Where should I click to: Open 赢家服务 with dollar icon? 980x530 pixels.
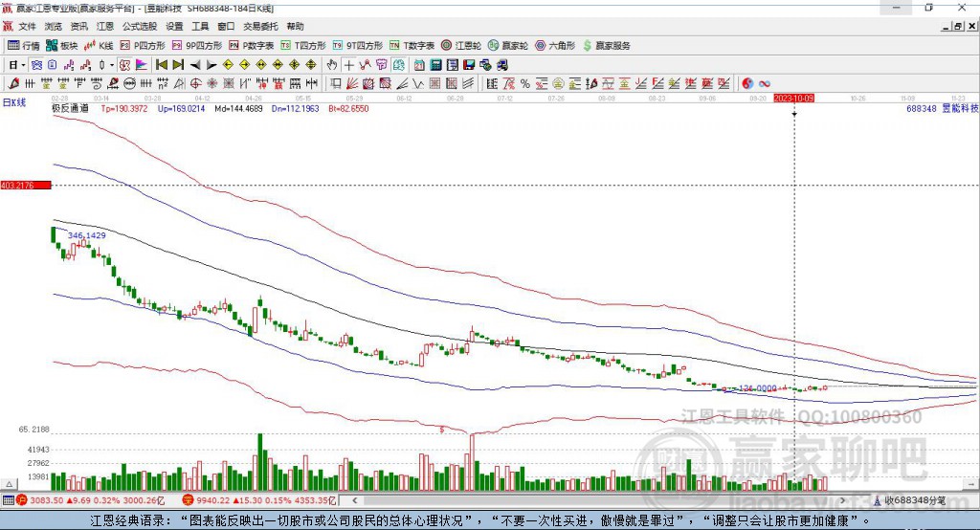pos(606,46)
